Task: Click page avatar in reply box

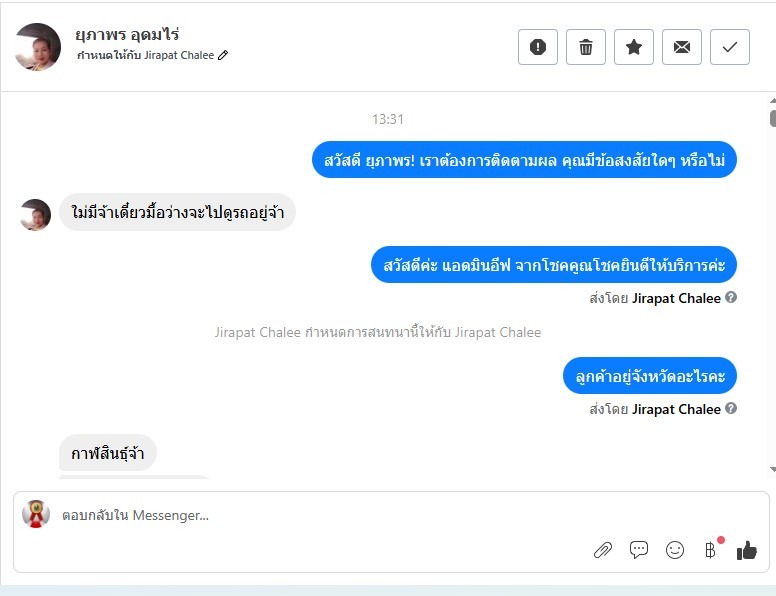Action: tap(36, 514)
